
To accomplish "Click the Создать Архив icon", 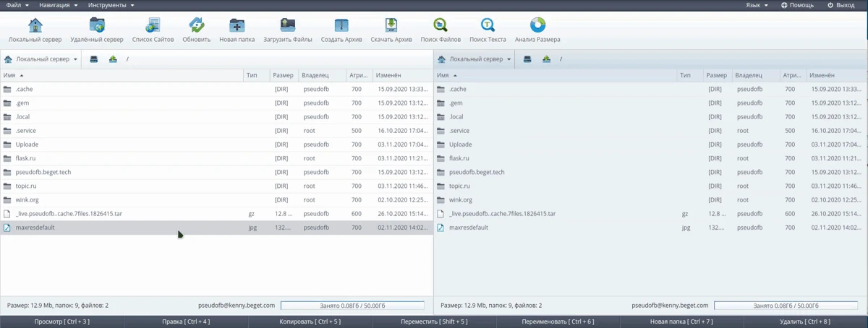I will (342, 27).
